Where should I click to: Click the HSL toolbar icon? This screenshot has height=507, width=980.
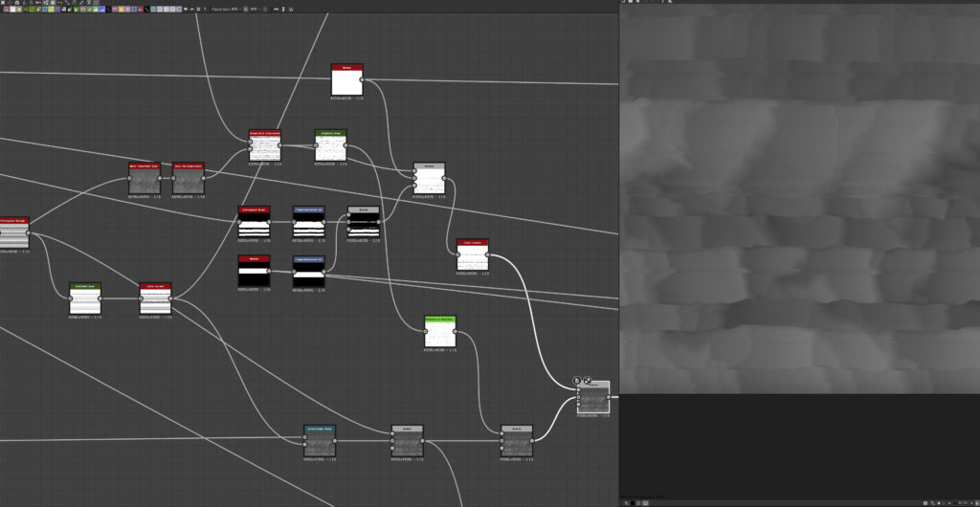coord(89,10)
